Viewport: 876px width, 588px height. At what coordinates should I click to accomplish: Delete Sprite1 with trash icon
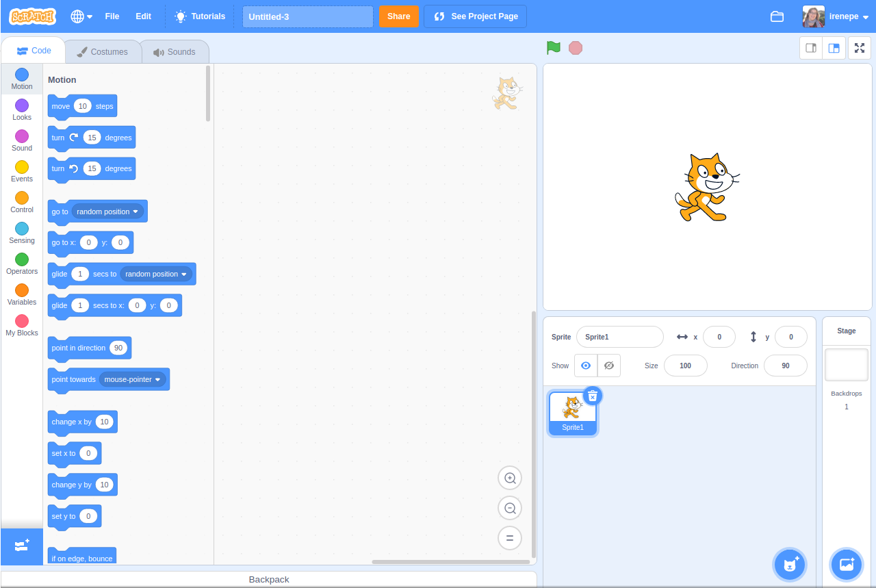click(x=593, y=396)
